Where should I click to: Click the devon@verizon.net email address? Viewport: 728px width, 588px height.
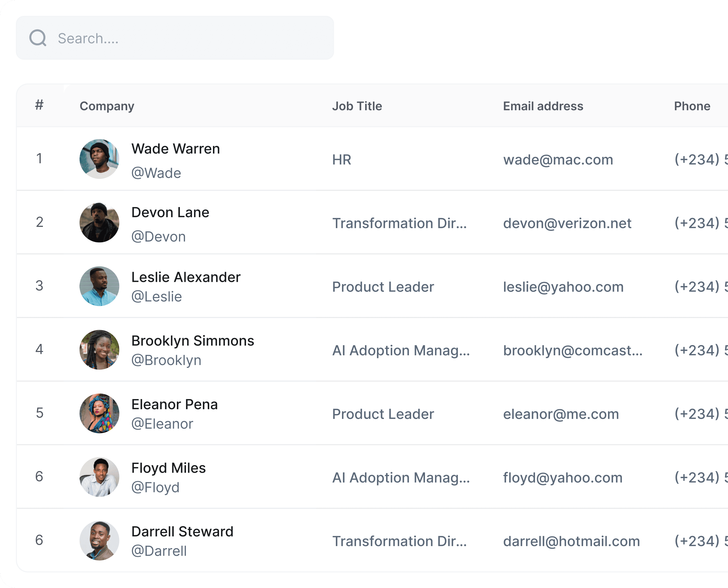tap(567, 223)
